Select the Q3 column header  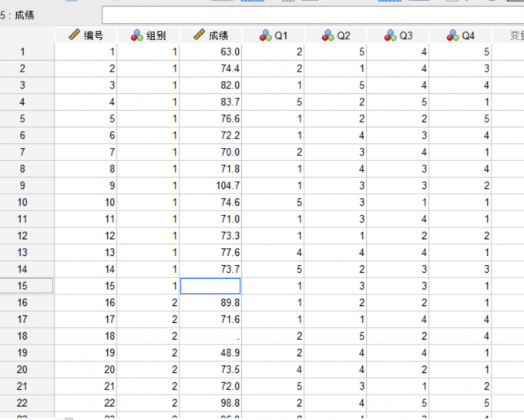(398, 35)
